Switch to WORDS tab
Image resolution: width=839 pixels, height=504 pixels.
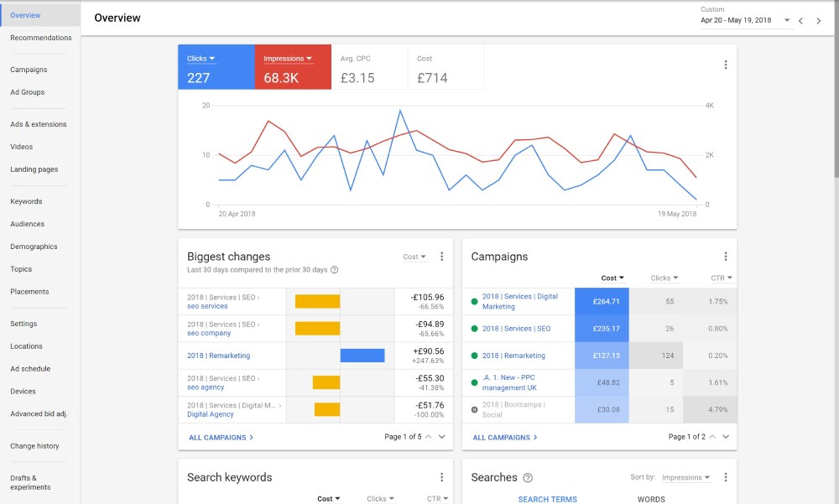651,499
